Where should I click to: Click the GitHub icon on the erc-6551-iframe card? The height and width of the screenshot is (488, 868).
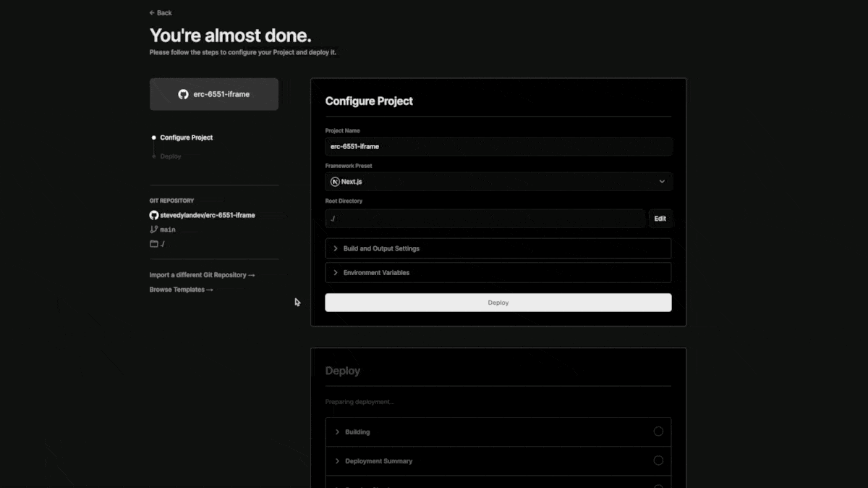(x=184, y=94)
